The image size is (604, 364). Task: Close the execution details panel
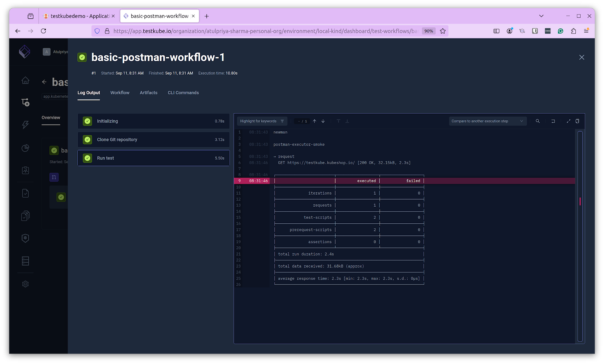click(582, 57)
